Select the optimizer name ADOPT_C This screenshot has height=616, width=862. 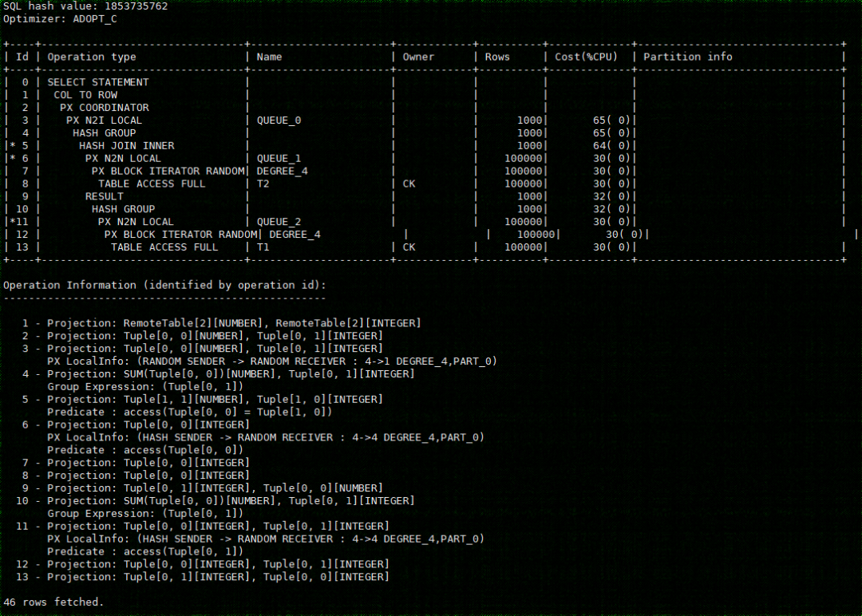(94, 18)
